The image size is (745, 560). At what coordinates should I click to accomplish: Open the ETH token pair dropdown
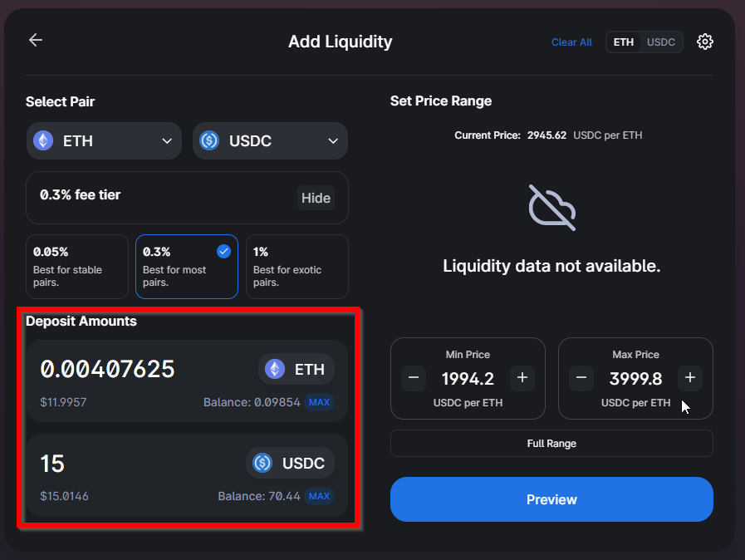coord(104,140)
